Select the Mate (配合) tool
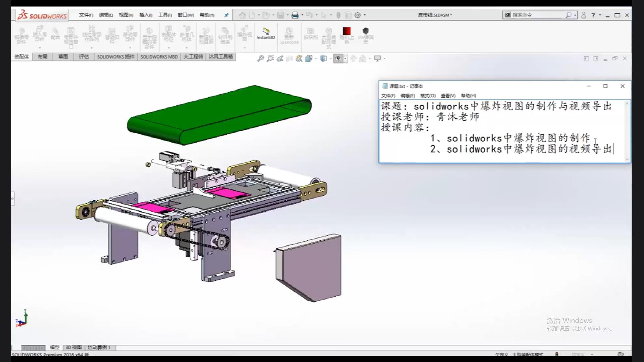Viewport: 644px width, 362px height. [x=55, y=34]
